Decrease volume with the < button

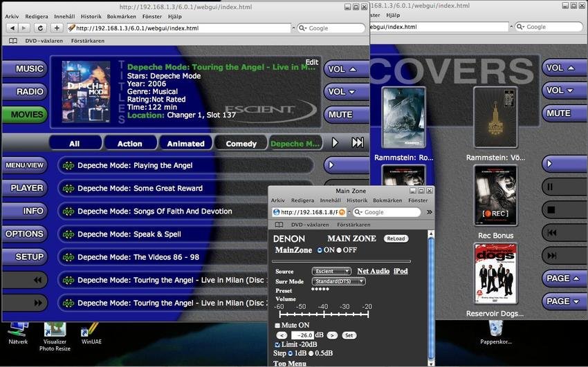click(x=282, y=335)
